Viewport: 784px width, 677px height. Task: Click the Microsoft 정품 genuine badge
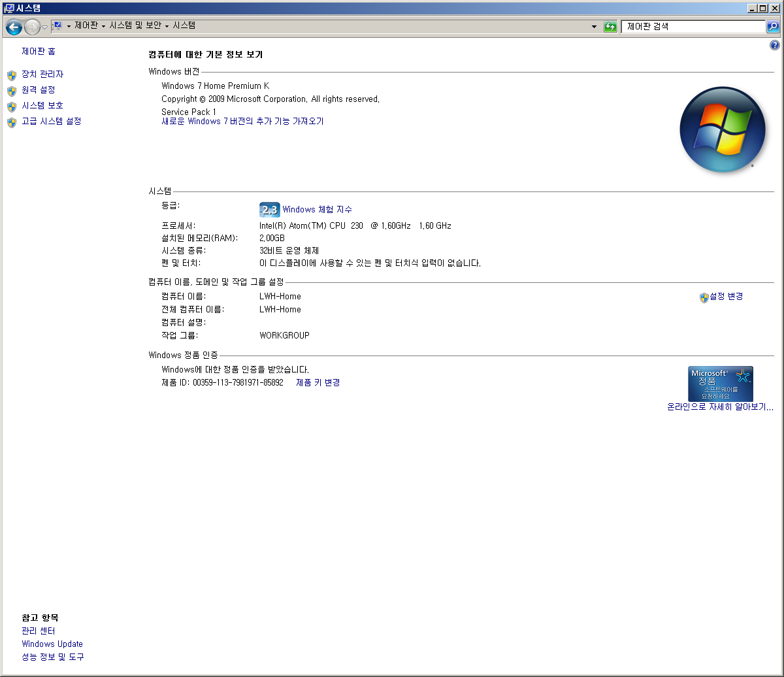click(x=721, y=384)
